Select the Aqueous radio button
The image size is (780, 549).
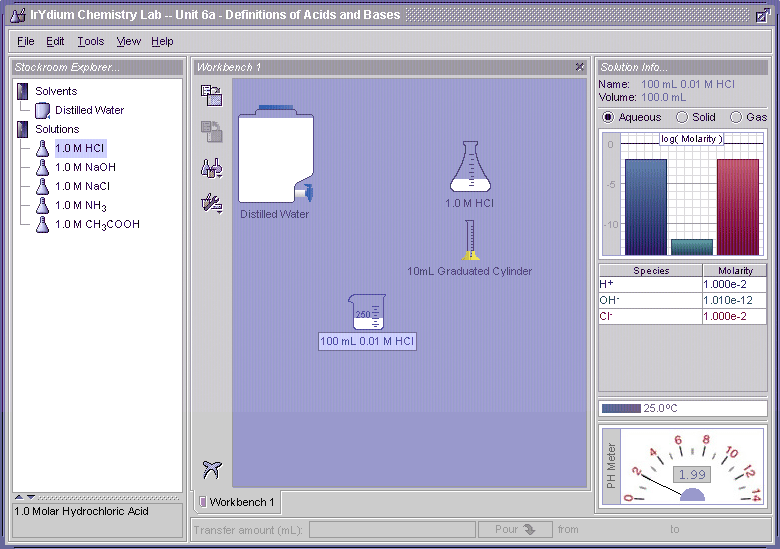pos(608,117)
